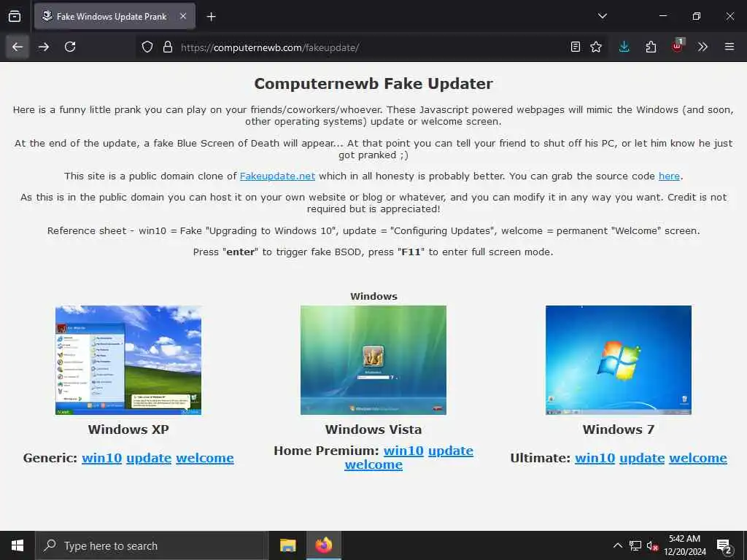The image size is (747, 560).
Task: Restore down the Firefox window
Action: click(x=697, y=16)
